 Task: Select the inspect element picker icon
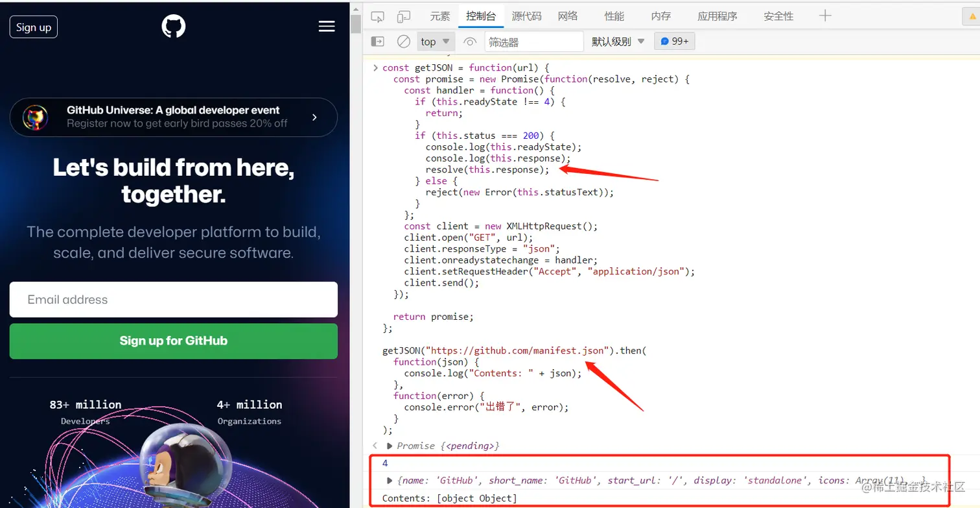(x=377, y=16)
